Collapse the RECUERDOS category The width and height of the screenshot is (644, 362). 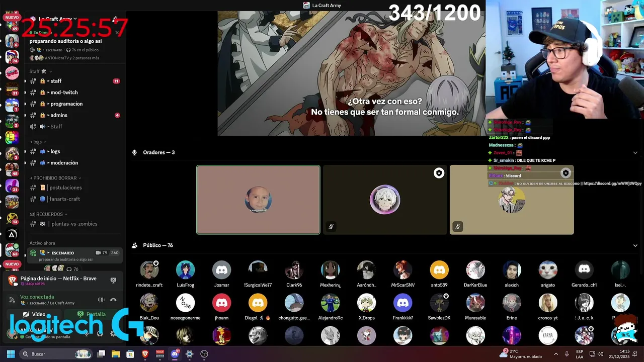click(x=48, y=214)
